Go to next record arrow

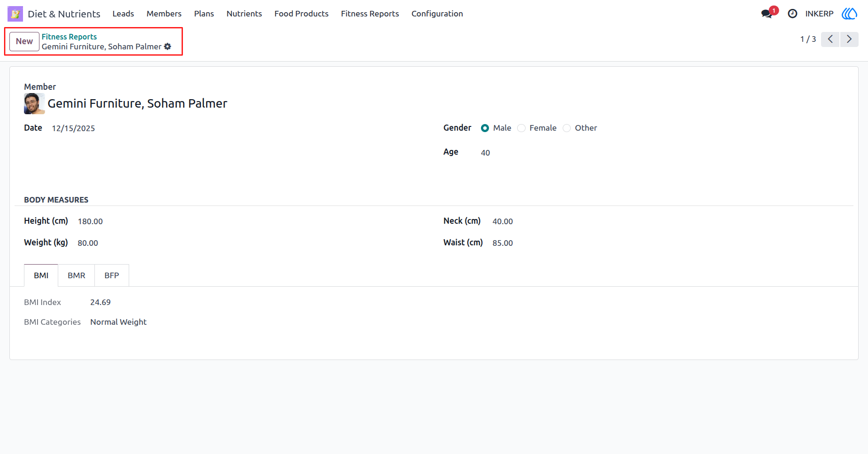[849, 39]
